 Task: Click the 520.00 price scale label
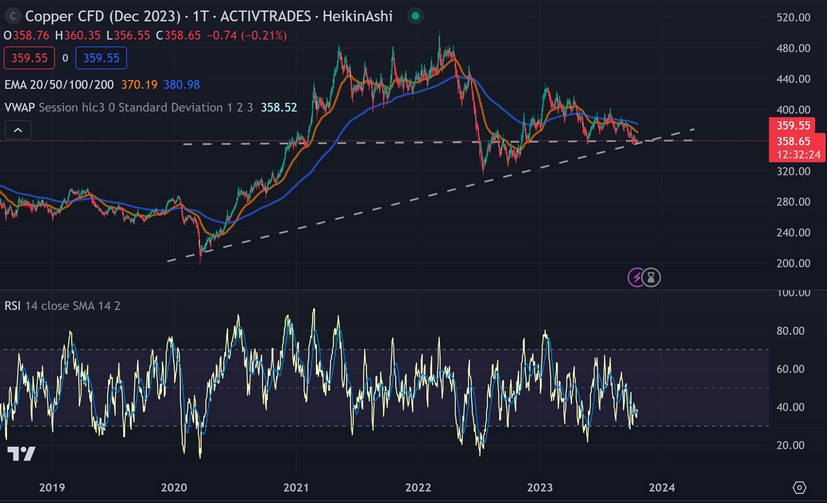[x=793, y=17]
